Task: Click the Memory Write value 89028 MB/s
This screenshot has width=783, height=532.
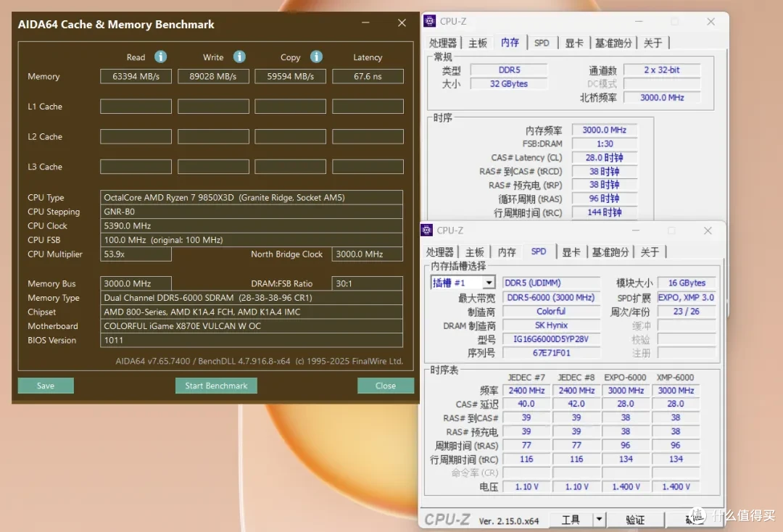Action: tap(213, 76)
